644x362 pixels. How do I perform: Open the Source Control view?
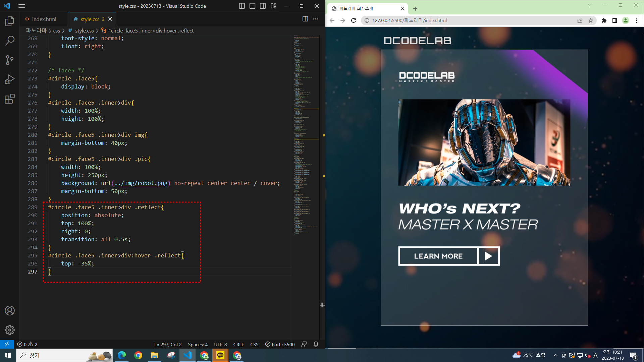(x=10, y=60)
